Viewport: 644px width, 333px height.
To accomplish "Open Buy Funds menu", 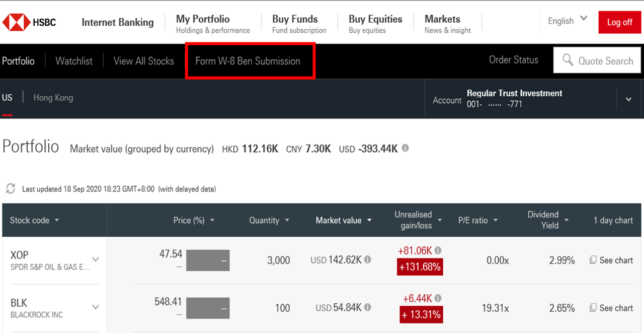I will pyautogui.click(x=299, y=24).
